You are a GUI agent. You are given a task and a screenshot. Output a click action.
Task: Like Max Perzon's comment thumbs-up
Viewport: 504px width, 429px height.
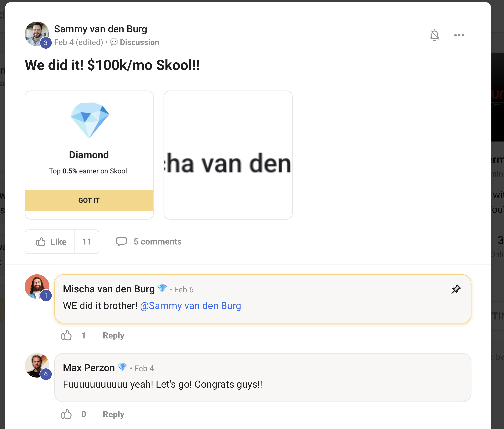[66, 414]
